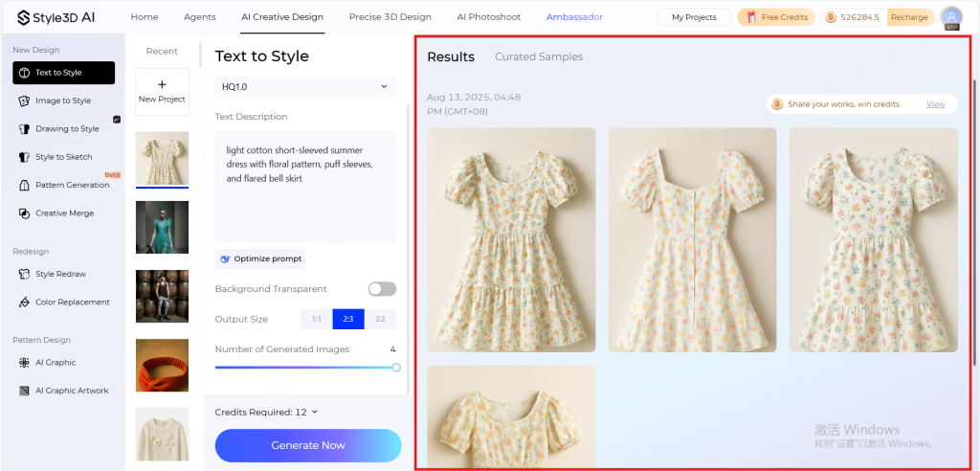This screenshot has height=471, width=980.
Task: Open the Agents menu
Action: [x=199, y=17]
